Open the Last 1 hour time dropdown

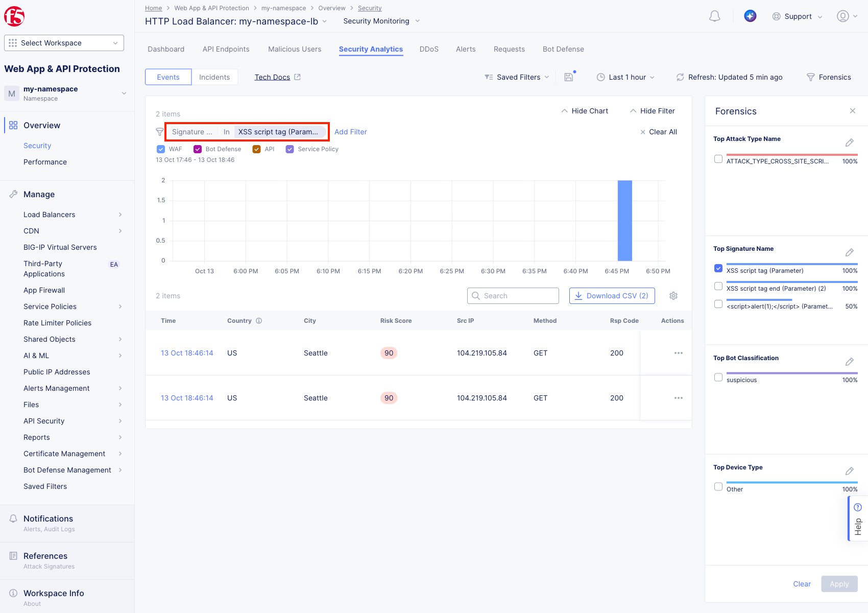tap(625, 77)
